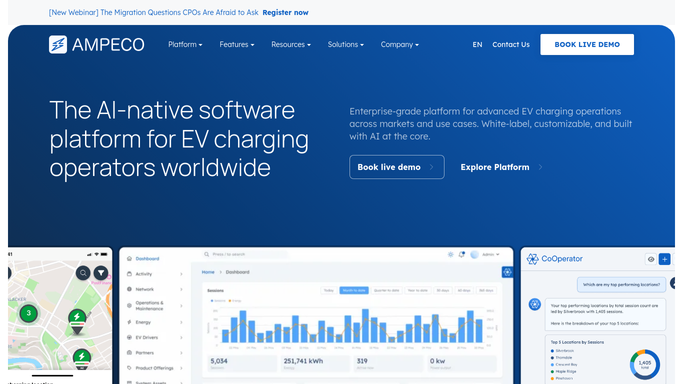Screen dimensions: 683x384
Task: Click the notification bell in dashboard
Action: (462, 254)
